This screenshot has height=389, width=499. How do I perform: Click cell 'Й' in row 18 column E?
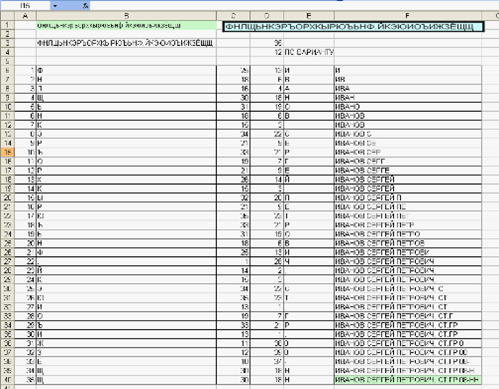point(309,179)
